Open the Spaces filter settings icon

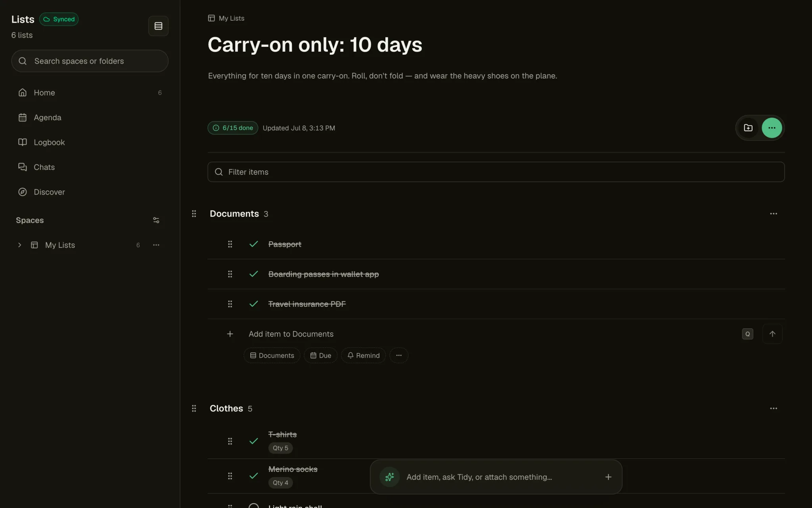[x=156, y=220]
